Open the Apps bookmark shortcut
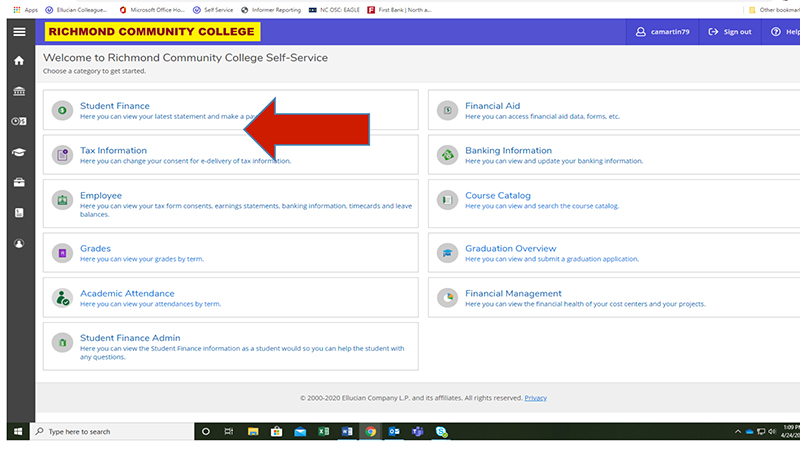 (26, 10)
